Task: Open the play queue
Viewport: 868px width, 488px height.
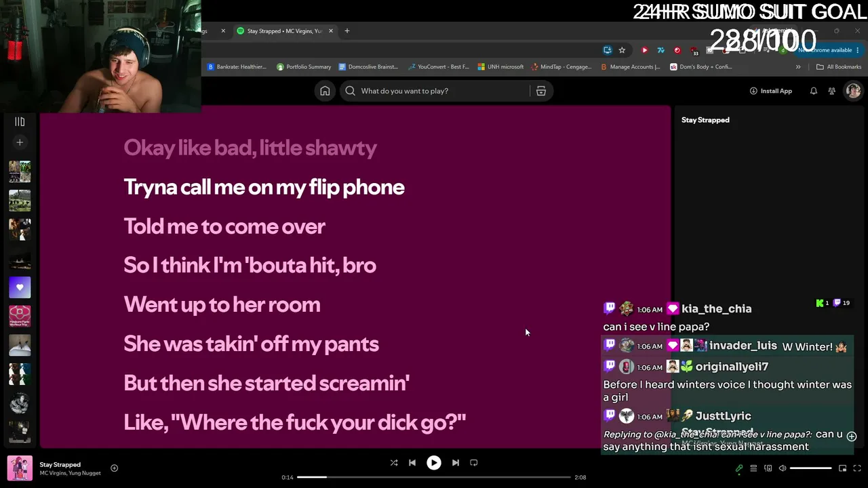Action: pyautogui.click(x=753, y=468)
